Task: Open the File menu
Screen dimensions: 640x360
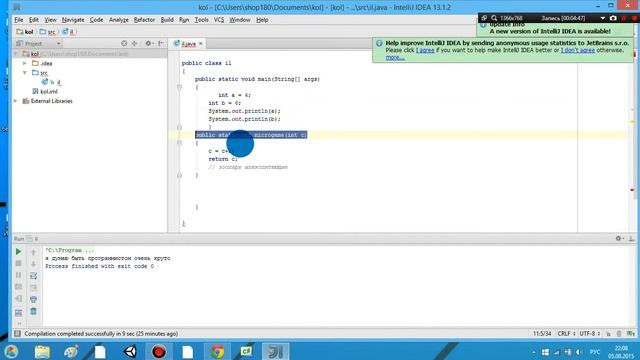Action: pos(19,20)
